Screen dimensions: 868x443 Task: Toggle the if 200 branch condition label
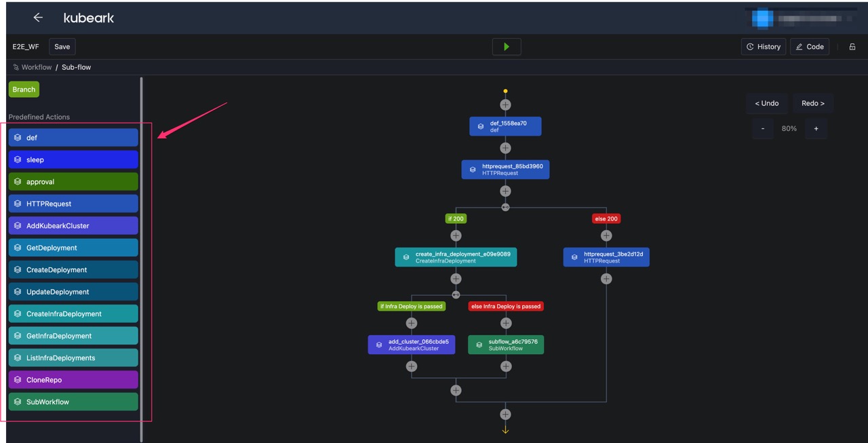[456, 218]
